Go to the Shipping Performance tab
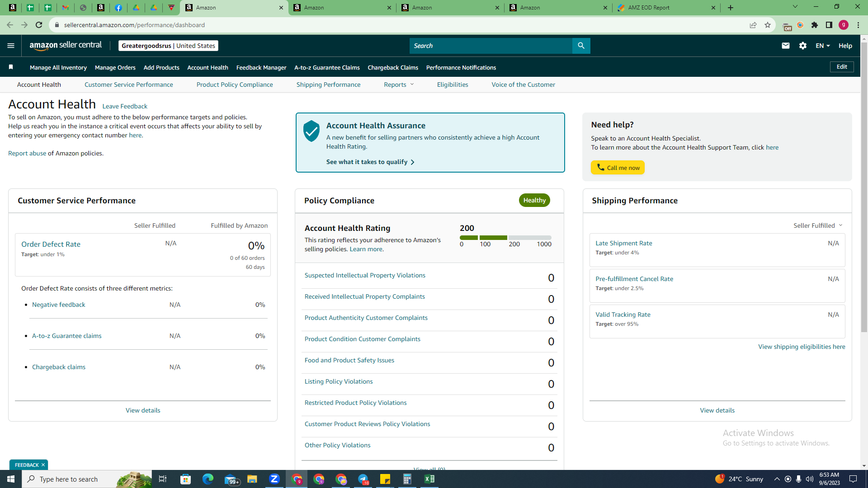The image size is (868, 488). [x=329, y=84]
